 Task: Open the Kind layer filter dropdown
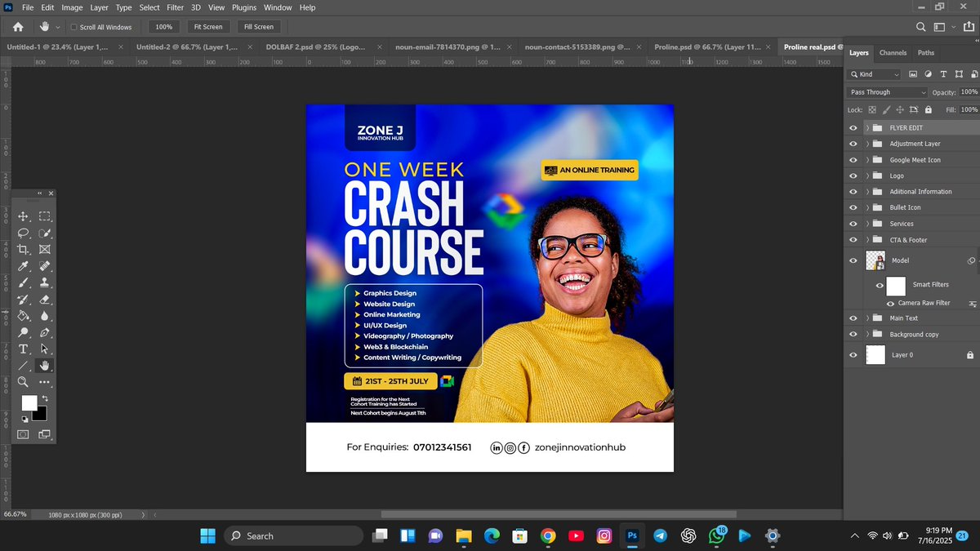pyautogui.click(x=872, y=74)
